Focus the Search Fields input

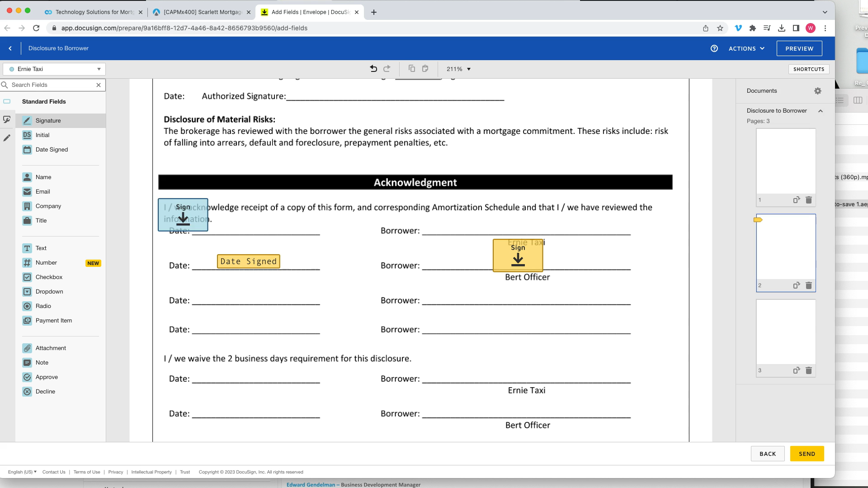pos(52,85)
